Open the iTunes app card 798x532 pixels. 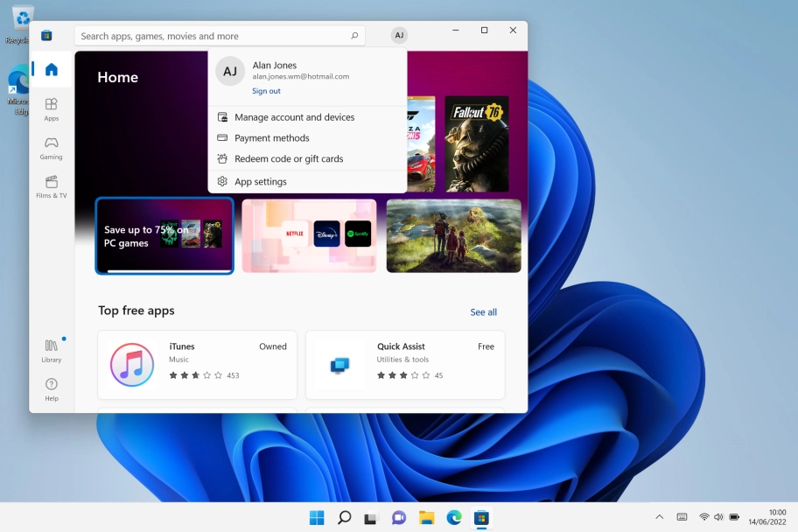(x=197, y=364)
